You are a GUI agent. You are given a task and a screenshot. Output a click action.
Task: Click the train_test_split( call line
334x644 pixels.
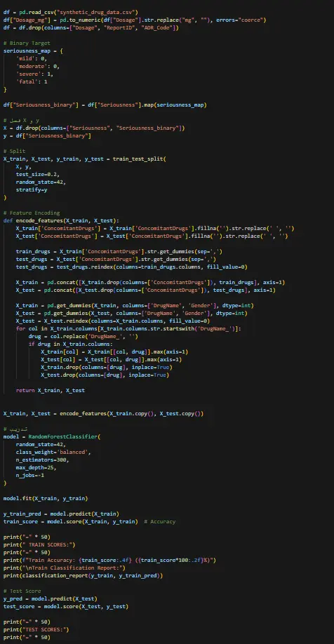coord(85,159)
